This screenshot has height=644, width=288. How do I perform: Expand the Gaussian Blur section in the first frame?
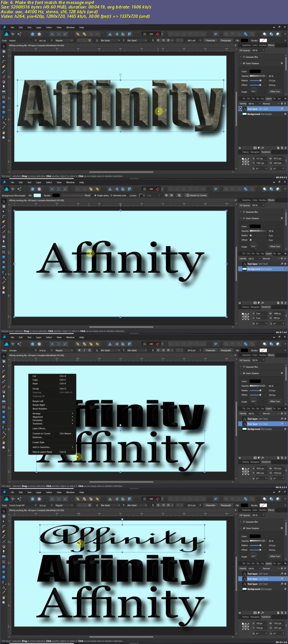click(x=240, y=57)
